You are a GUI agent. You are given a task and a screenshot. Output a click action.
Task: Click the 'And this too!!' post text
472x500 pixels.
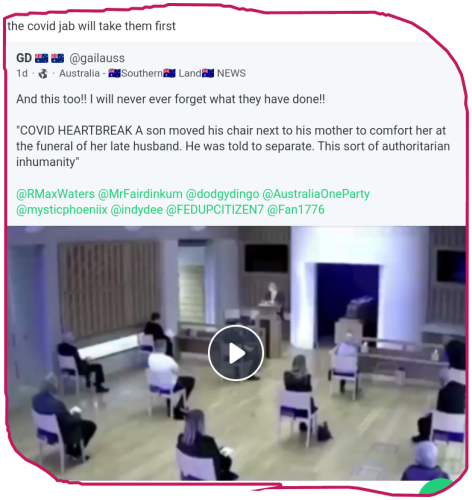pos(170,99)
